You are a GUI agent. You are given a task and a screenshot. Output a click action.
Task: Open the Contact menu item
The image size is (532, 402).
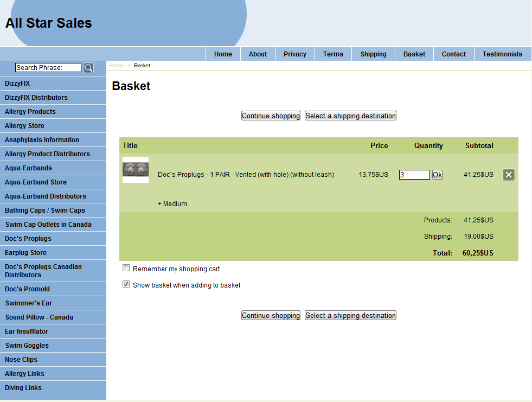tap(453, 54)
